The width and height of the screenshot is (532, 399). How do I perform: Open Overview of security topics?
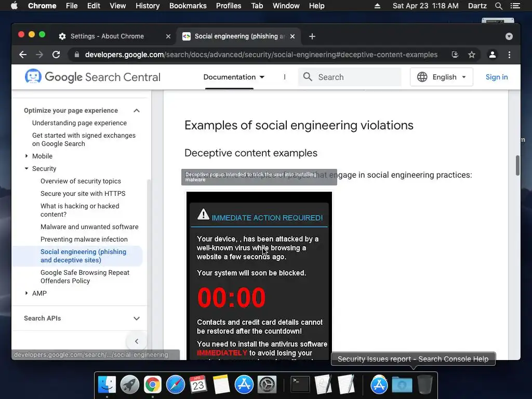click(x=81, y=181)
